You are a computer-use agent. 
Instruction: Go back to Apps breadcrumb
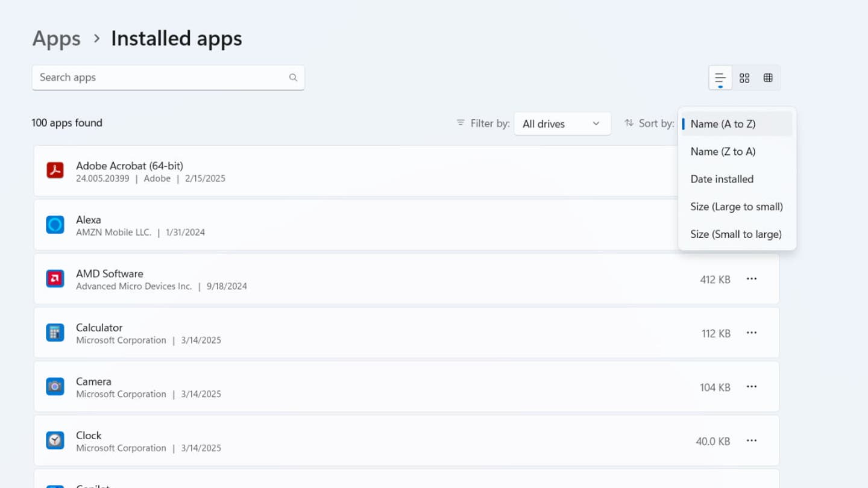pos(56,39)
